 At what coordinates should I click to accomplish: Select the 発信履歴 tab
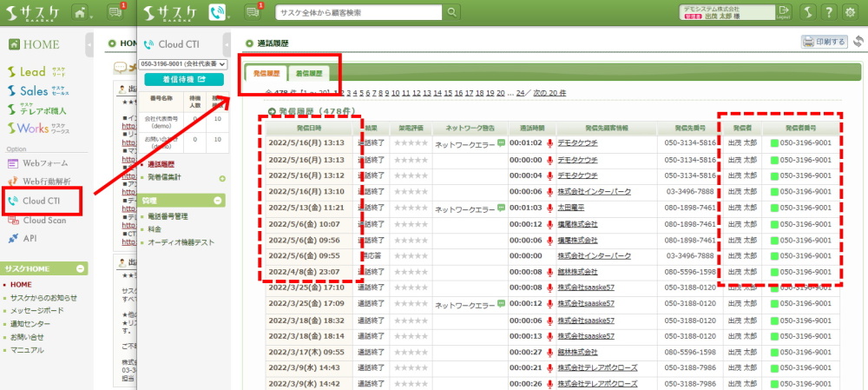point(266,74)
